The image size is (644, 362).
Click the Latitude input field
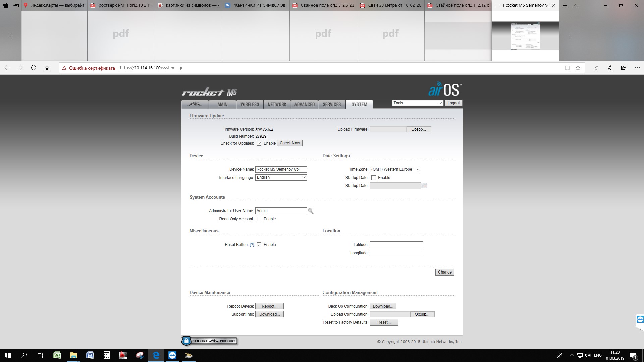[396, 245]
